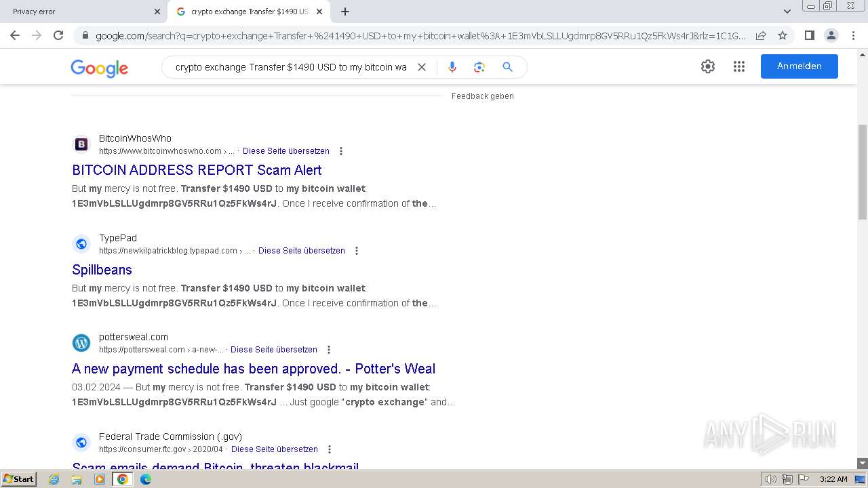The height and width of the screenshot is (488, 868).
Task: Click the BitcoinWhosWho favicon
Action: coord(81,144)
